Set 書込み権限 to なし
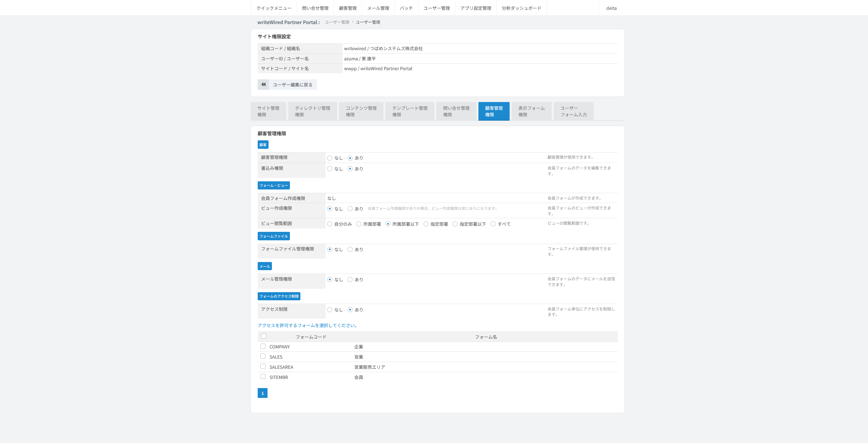This screenshot has height=443, width=868. pos(330,169)
